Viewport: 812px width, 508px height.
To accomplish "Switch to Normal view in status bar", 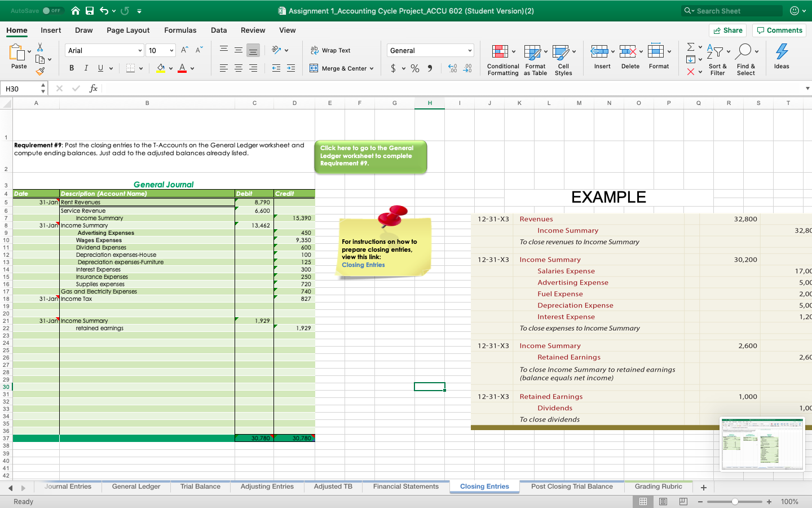I will click(x=643, y=501).
